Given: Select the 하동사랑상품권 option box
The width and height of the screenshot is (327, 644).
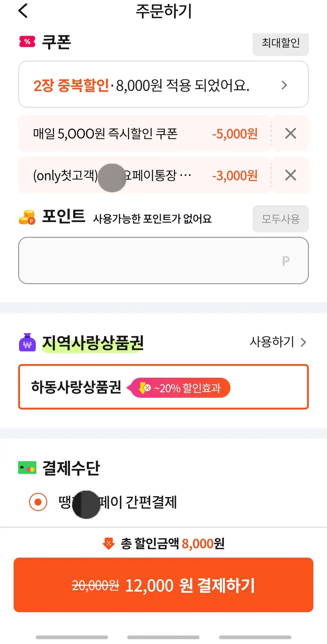Looking at the screenshot, I should 163,387.
